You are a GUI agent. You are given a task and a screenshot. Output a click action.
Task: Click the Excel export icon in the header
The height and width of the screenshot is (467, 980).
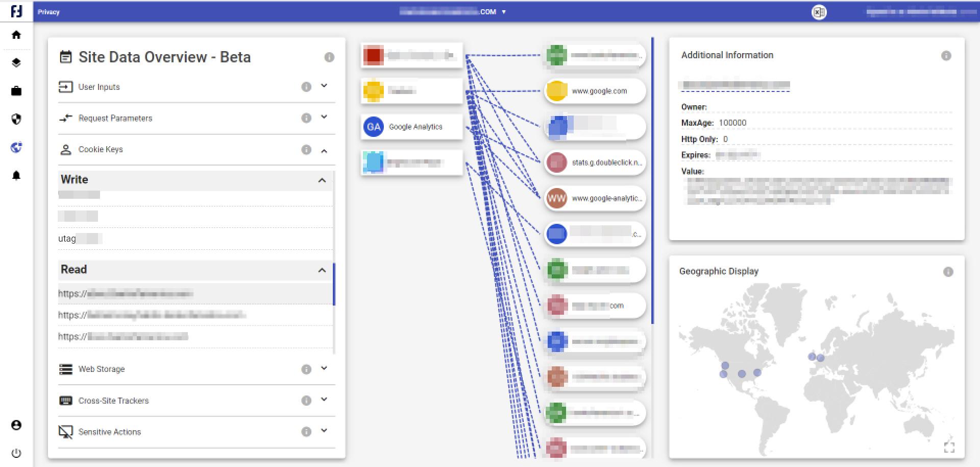click(819, 12)
